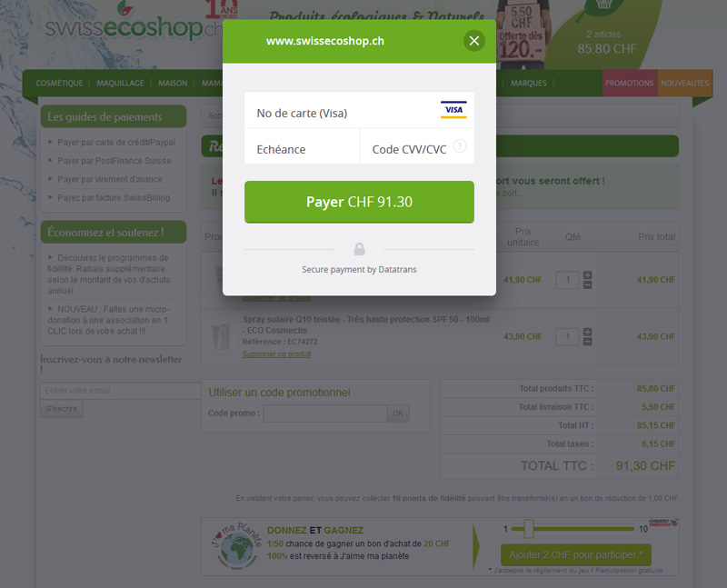Click Ajouter 2 CHF pour participer
The width and height of the screenshot is (727, 588).
click(576, 554)
